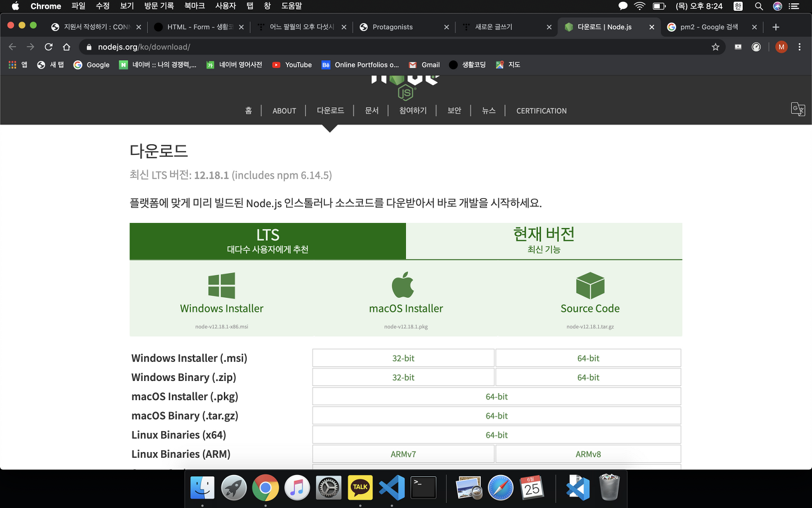
Task: Open iTunes music icon in Dock
Action: tap(297, 488)
